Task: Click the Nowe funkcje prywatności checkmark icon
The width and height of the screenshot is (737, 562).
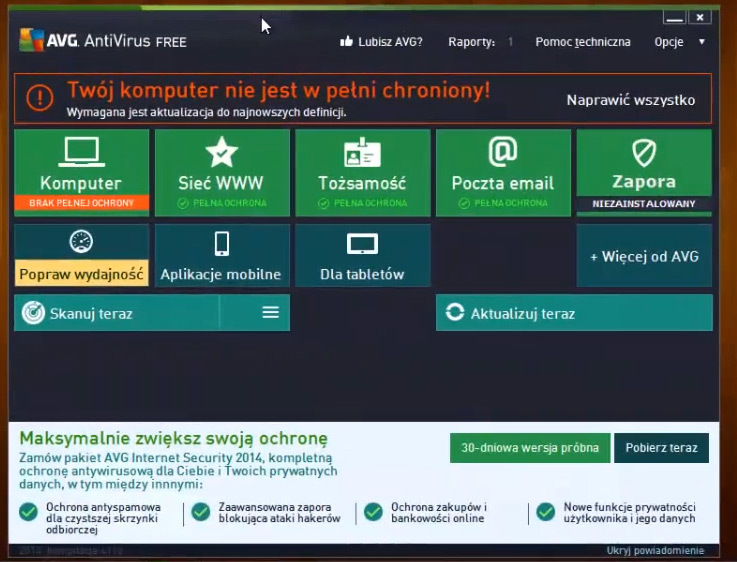Action: tap(546, 512)
